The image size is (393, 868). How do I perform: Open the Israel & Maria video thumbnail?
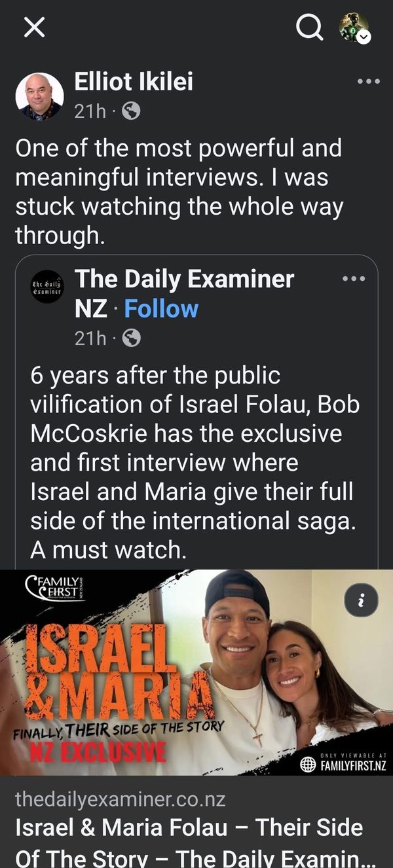[x=196, y=674]
